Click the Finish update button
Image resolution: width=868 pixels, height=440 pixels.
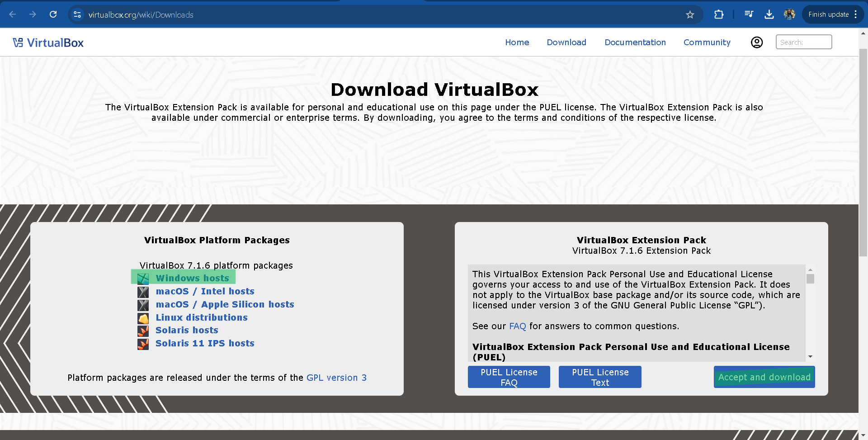pyautogui.click(x=828, y=14)
